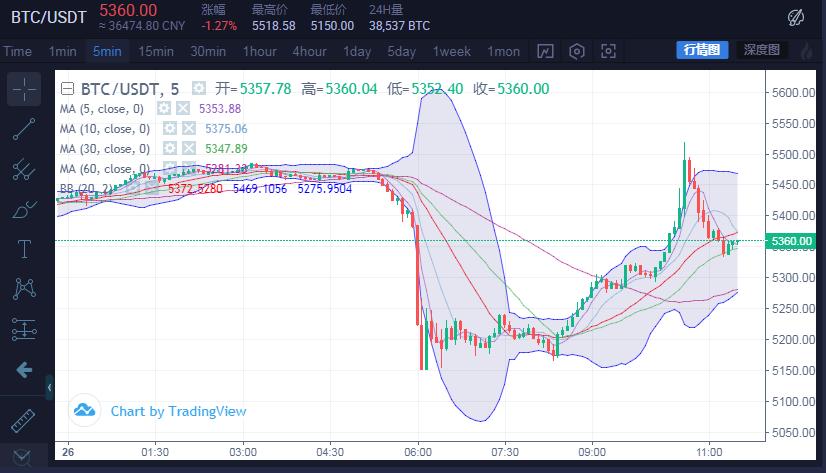Pick the Text annotation tool
The height and width of the screenshot is (473, 826).
point(25,248)
